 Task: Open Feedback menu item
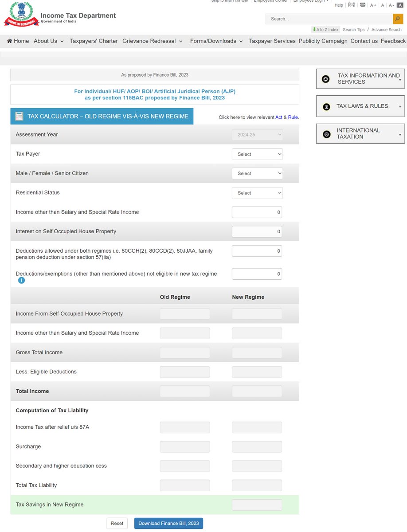click(393, 41)
